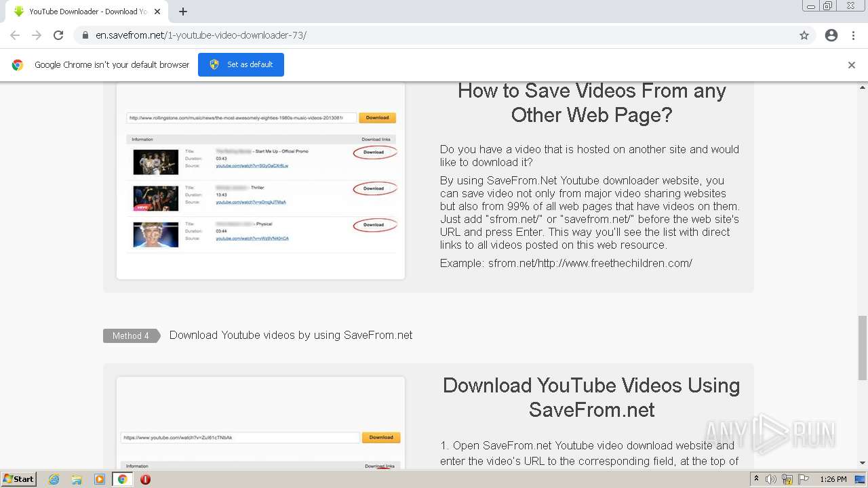
Task: Open the Chrome profile account icon
Action: click(831, 35)
